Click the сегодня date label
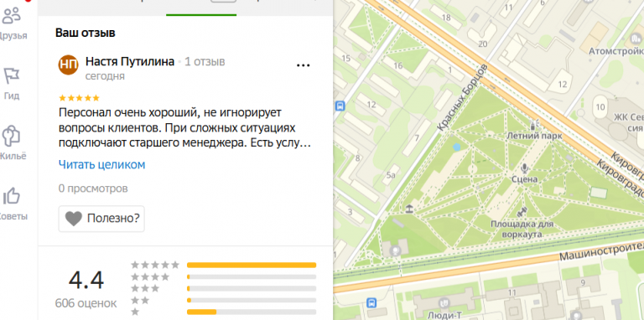The width and height of the screenshot is (644, 320). 105,77
